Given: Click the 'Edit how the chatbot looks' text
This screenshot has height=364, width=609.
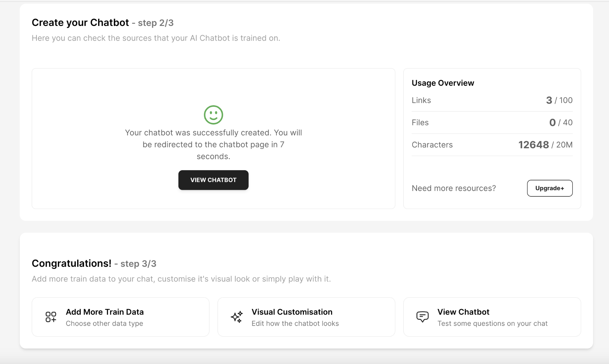Looking at the screenshot, I should coord(295,323).
